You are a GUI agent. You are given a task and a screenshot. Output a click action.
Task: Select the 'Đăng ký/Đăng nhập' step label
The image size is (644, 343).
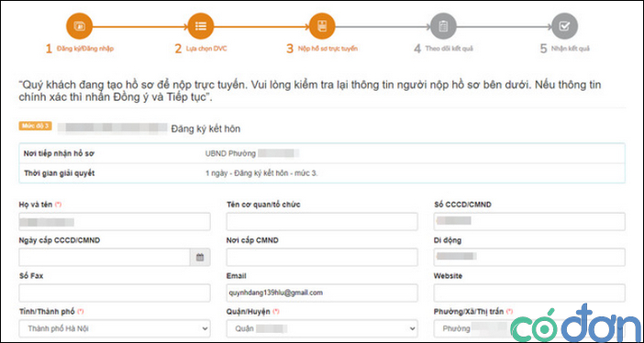(x=85, y=49)
